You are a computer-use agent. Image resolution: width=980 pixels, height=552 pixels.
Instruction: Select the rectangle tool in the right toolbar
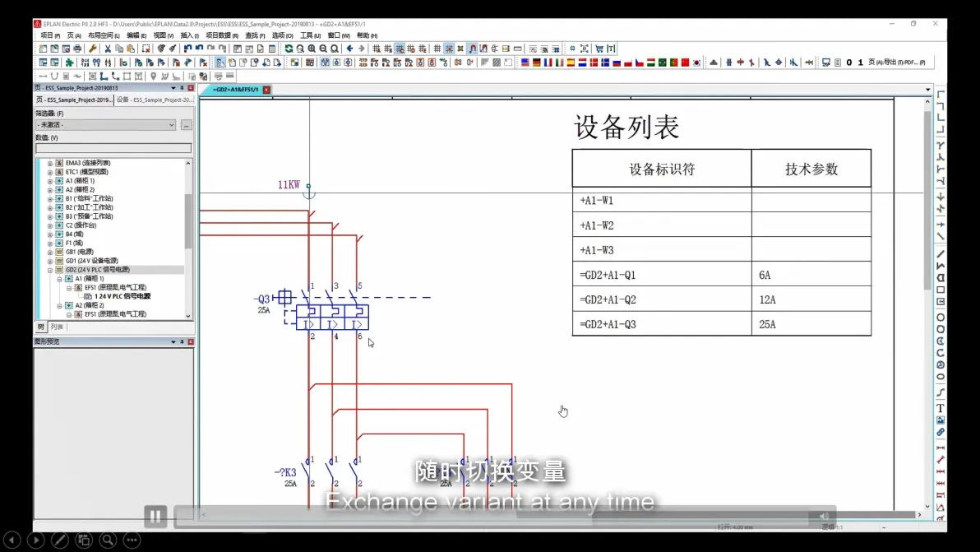(x=940, y=290)
